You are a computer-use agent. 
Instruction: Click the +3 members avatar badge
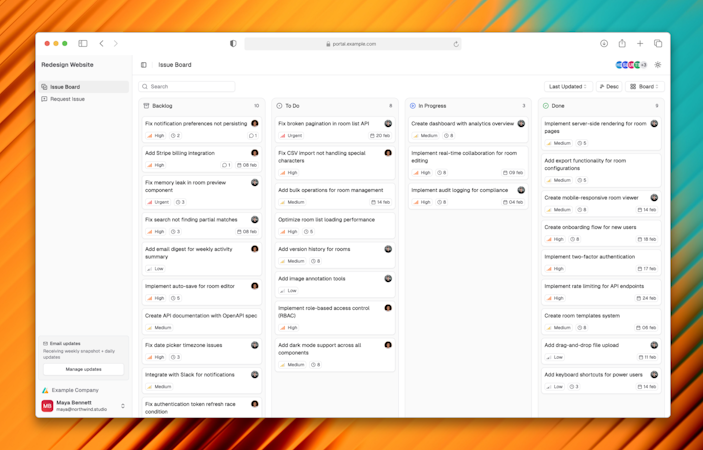click(643, 65)
